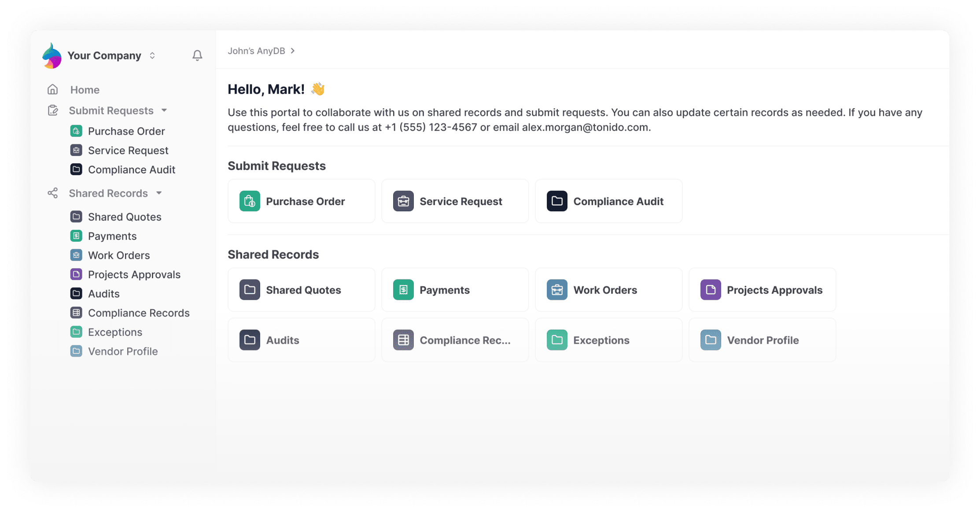Open the Exceptions shared records card
The width and height of the screenshot is (980, 512).
pyautogui.click(x=608, y=340)
